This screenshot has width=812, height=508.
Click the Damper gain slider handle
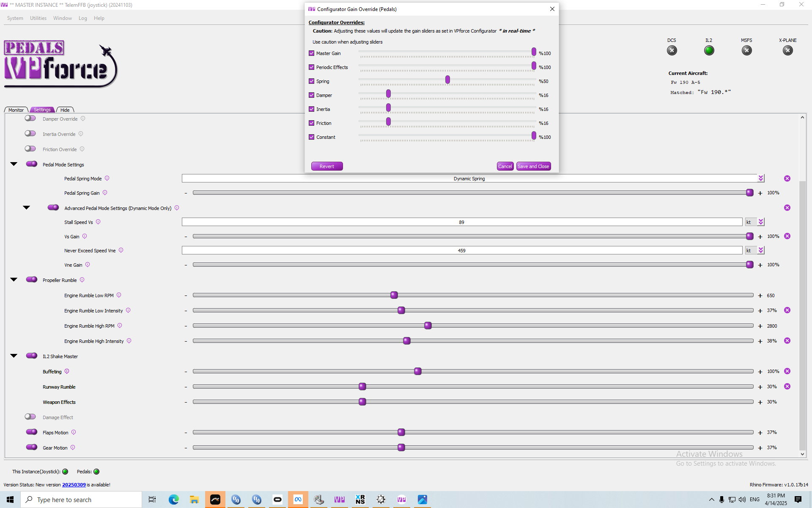click(388, 94)
